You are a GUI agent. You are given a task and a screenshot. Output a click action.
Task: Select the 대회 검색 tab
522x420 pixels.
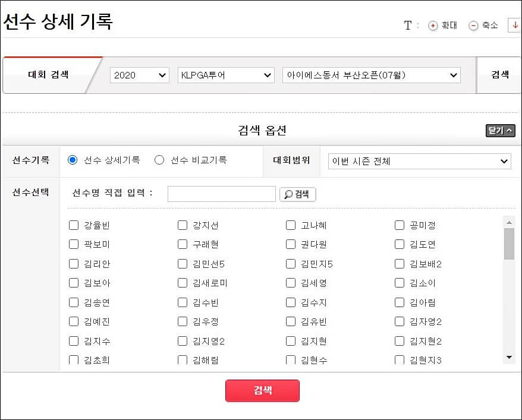coord(48,74)
